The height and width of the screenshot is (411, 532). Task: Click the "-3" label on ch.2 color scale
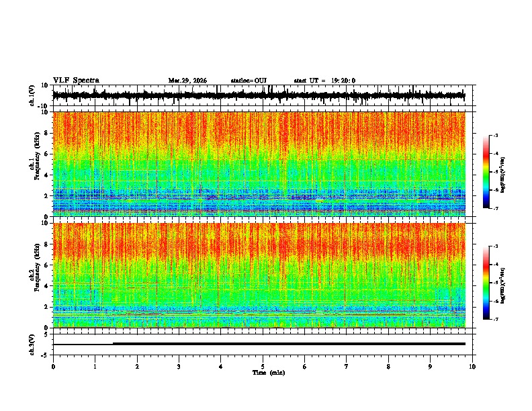pyautogui.click(x=496, y=246)
